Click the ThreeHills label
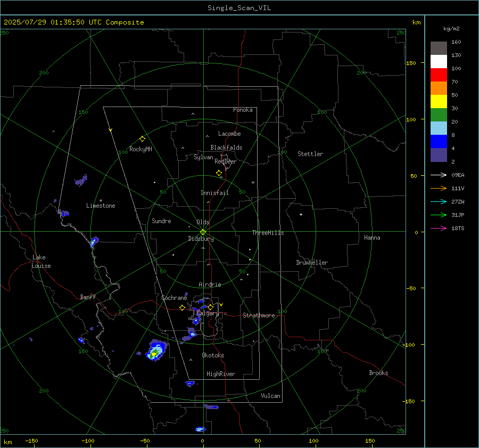Viewport: 479px width, 448px height. (x=268, y=233)
